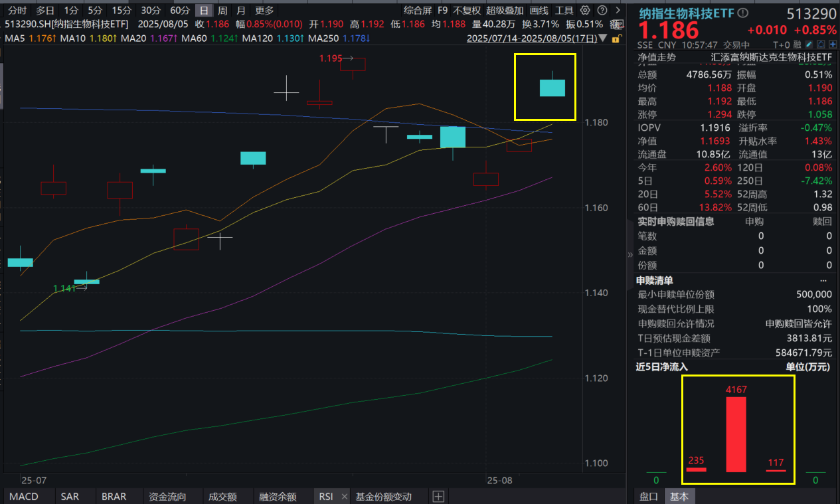Click the F9 button in the toolbar

pos(442,9)
